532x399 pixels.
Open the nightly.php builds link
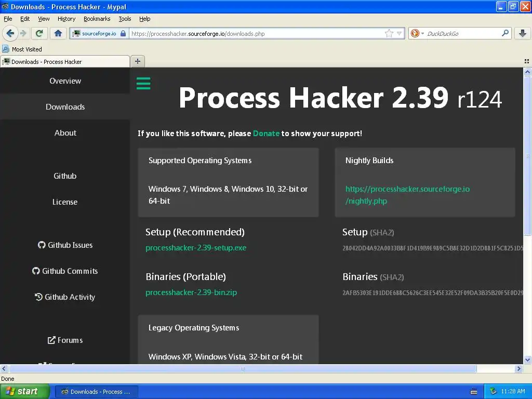tap(407, 195)
